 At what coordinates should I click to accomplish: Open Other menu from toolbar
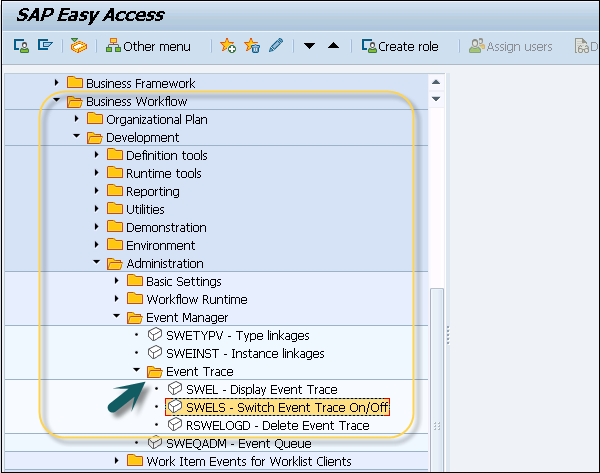pyautogui.click(x=148, y=46)
